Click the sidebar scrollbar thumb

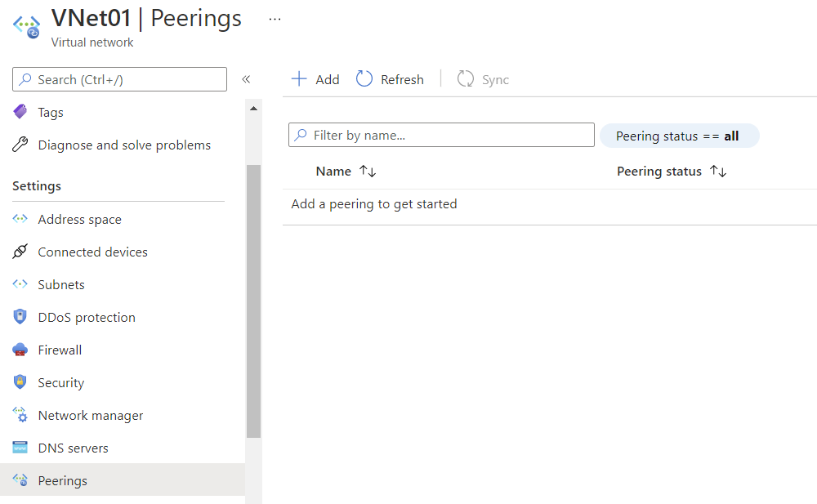click(254, 301)
